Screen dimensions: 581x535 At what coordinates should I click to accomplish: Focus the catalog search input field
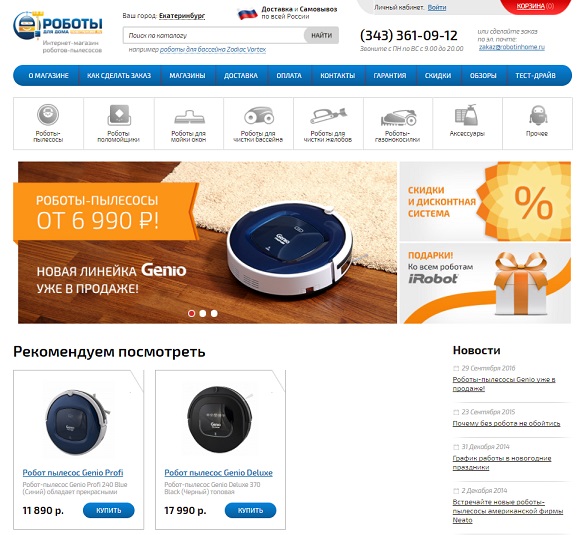coord(214,36)
